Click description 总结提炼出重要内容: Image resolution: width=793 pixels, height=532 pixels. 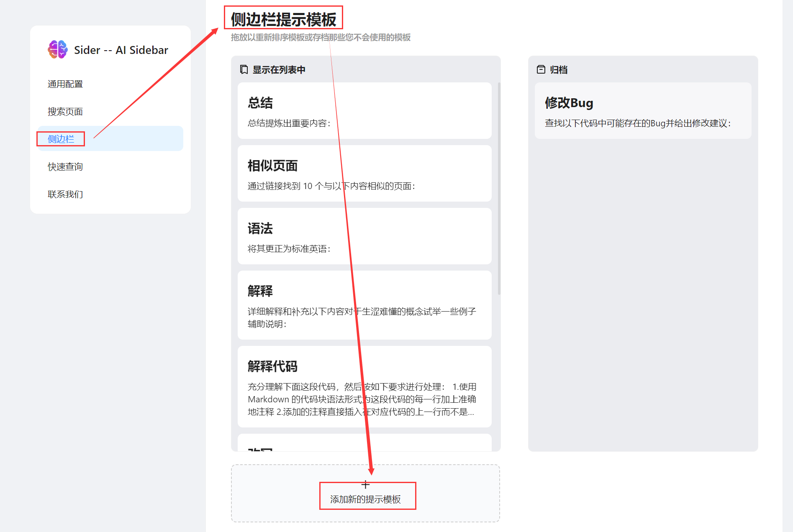point(289,123)
